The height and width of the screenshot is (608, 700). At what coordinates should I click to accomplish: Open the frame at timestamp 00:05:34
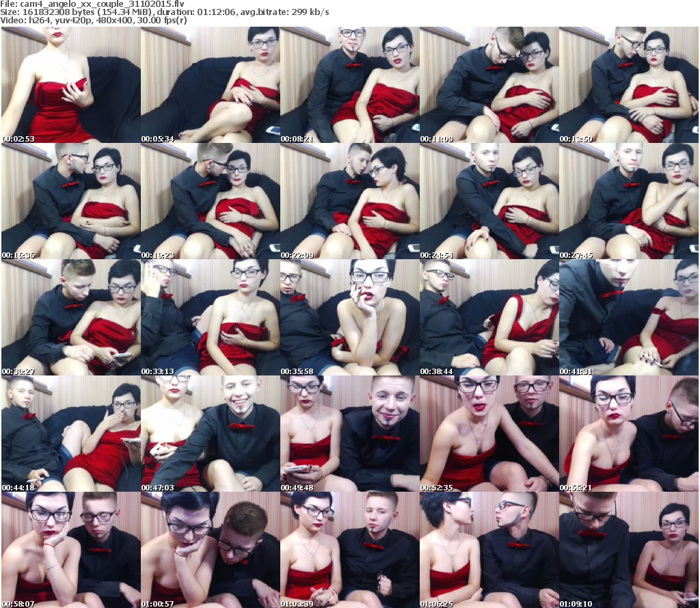coord(211,85)
